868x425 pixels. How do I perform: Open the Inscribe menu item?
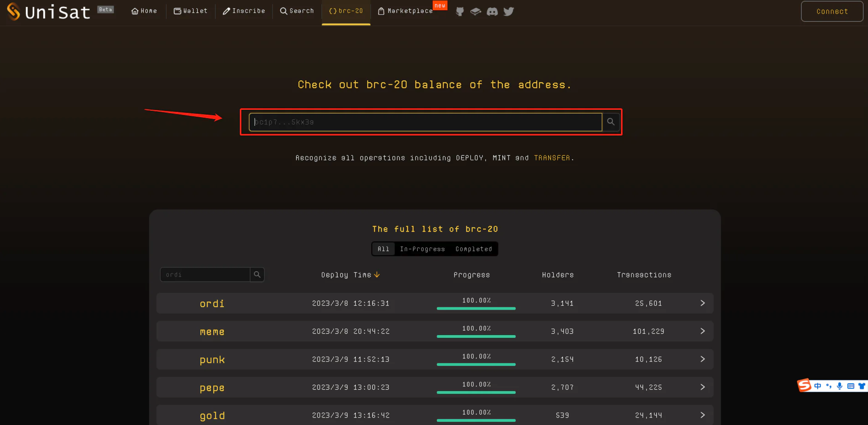pyautogui.click(x=244, y=11)
